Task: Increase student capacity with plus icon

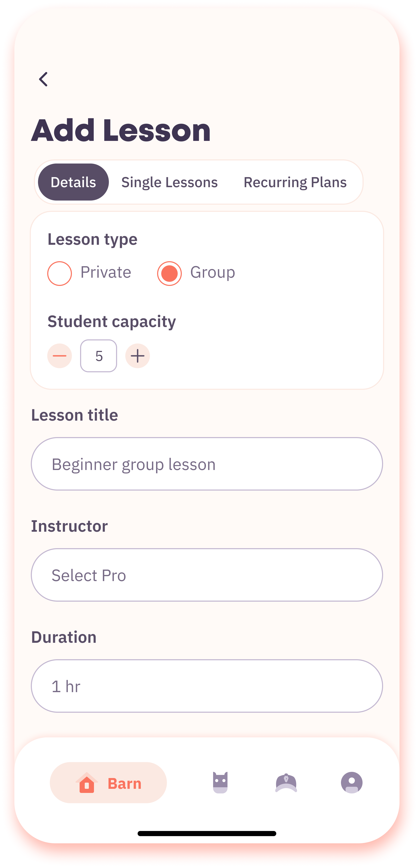Action: tap(138, 356)
